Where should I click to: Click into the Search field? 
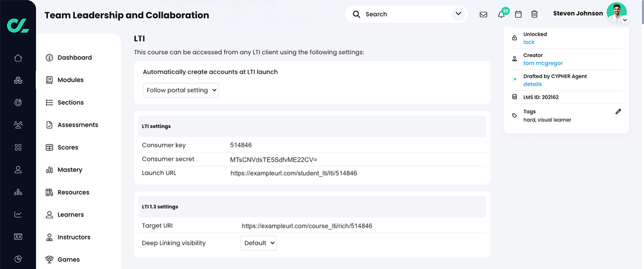405,15
